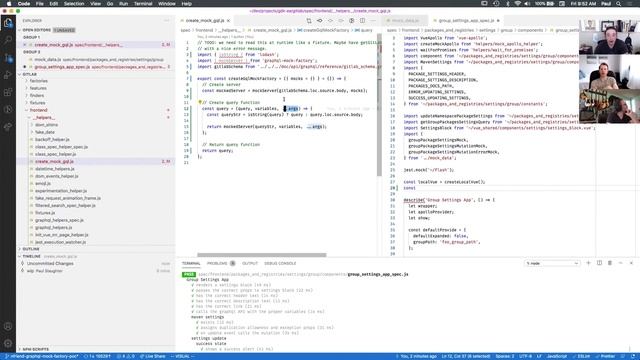Expand the factories folder
Viewport: 640px width, 360px height.
38,81
